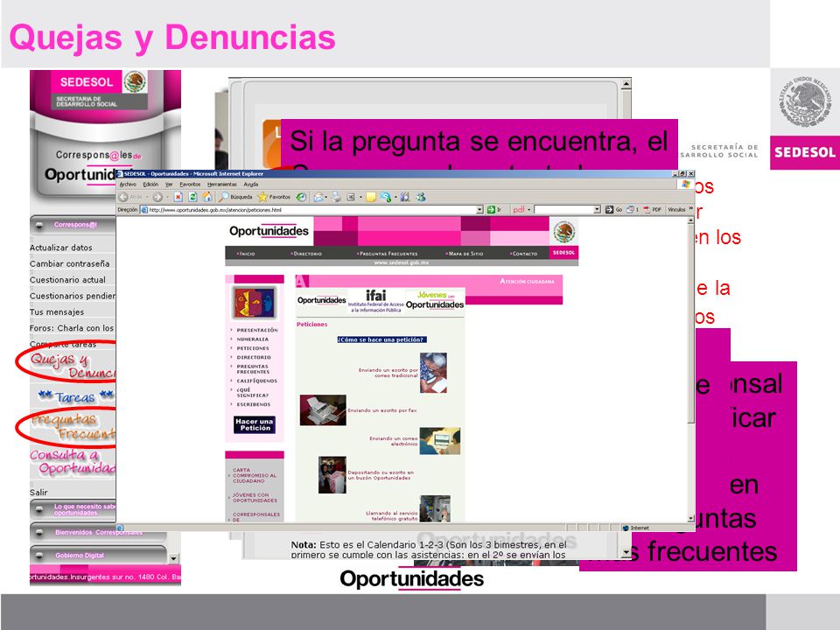Click the computer users photo

click(440, 441)
